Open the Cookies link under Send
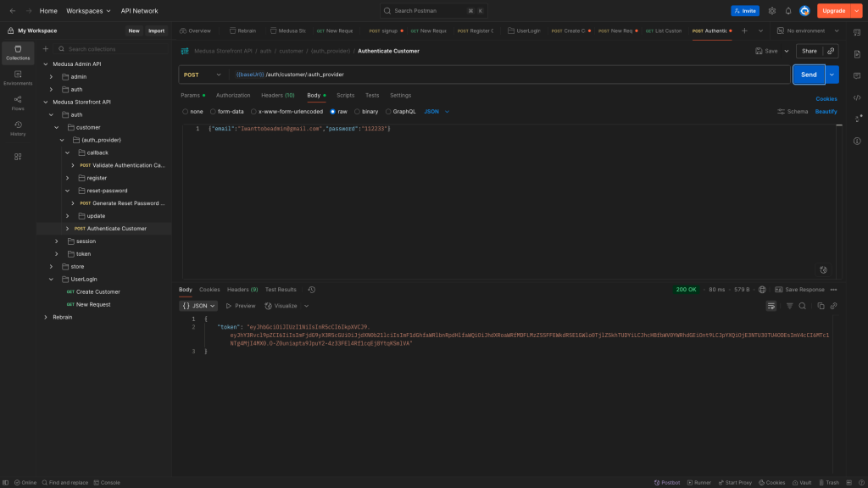This screenshot has height=488, width=868. tap(826, 99)
